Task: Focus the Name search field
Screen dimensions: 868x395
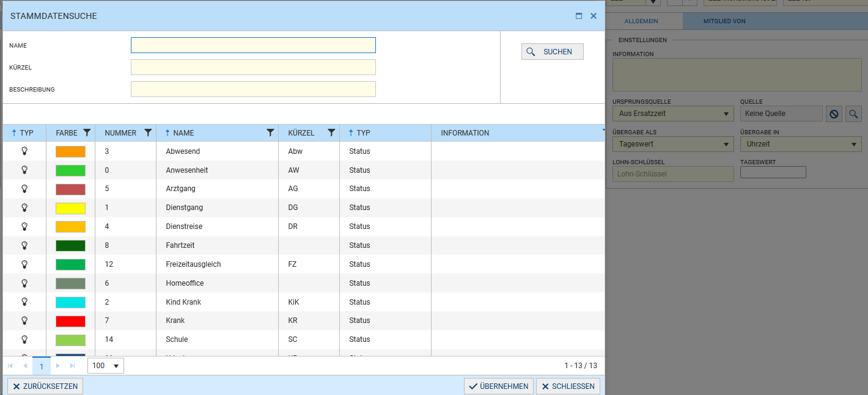Action: click(x=253, y=45)
